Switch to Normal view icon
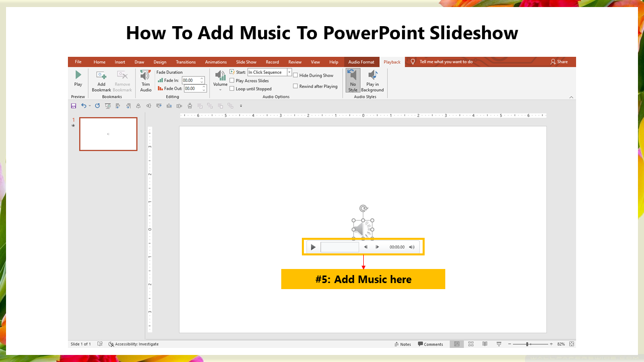This screenshot has width=644, height=362. pos(457,344)
